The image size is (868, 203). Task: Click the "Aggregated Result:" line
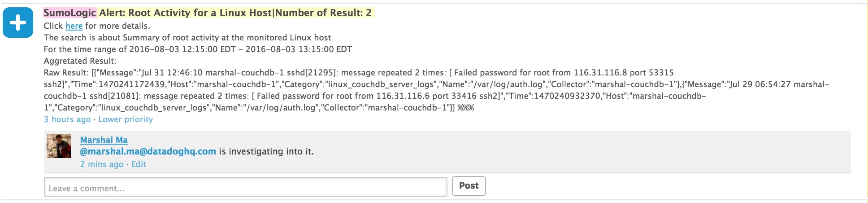80,61
